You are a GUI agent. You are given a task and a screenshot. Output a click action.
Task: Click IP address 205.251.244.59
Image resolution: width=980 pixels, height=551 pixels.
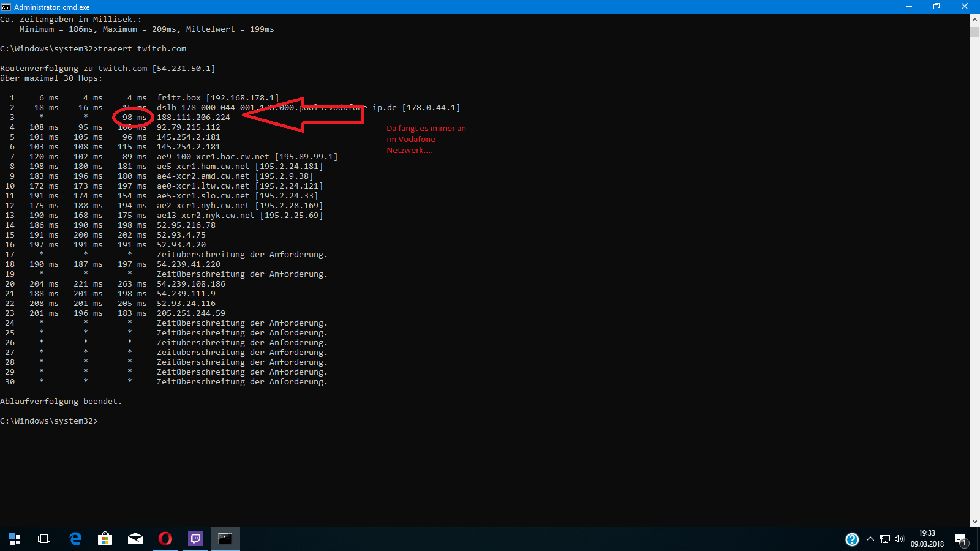coord(191,313)
